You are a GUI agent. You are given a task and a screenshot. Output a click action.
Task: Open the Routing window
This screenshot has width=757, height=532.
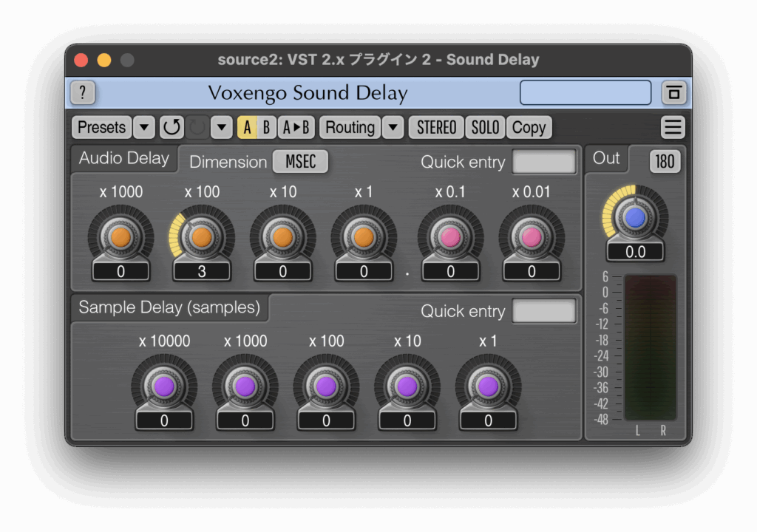click(350, 127)
